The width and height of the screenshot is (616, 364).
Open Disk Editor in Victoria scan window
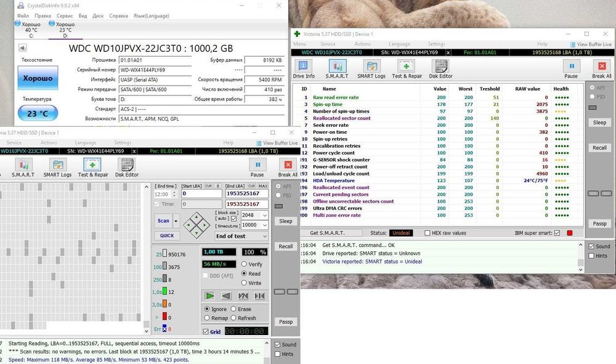(126, 168)
